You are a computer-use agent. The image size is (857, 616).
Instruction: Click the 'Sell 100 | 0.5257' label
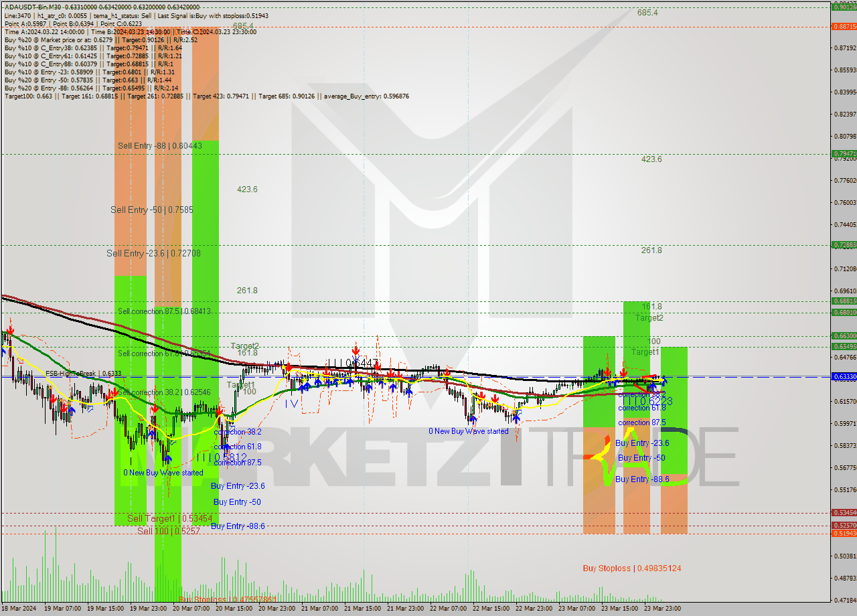169,530
